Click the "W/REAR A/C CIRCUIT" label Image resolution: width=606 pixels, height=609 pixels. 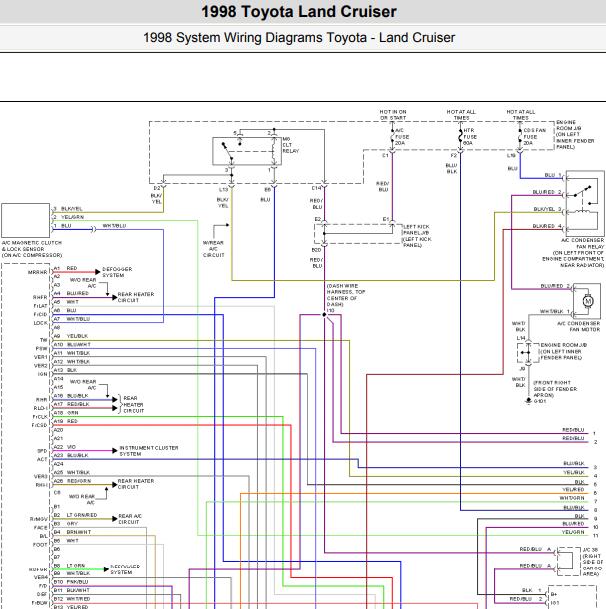214,249
